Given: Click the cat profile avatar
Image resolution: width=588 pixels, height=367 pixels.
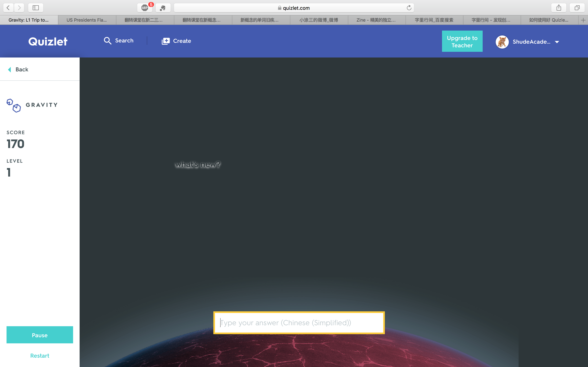Looking at the screenshot, I should click(502, 42).
